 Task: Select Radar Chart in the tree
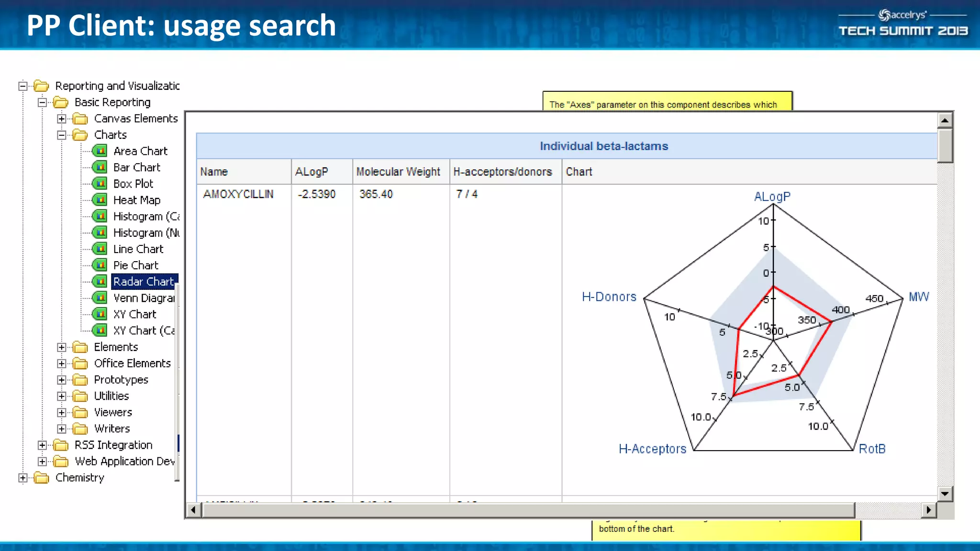coord(145,282)
